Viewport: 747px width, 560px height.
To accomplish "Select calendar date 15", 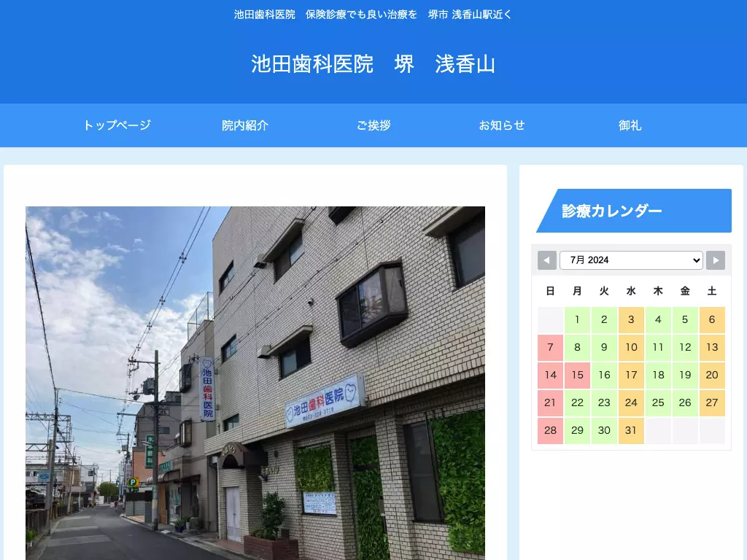I will tap(577, 375).
